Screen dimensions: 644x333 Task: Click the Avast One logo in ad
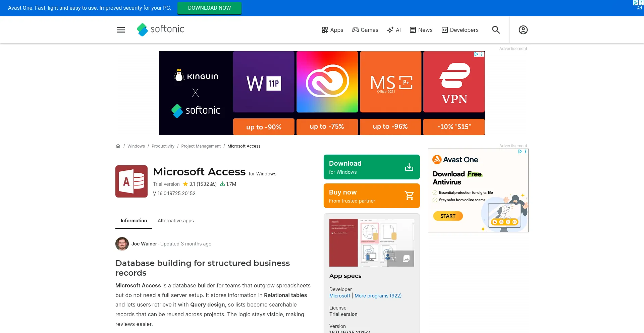[455, 160]
